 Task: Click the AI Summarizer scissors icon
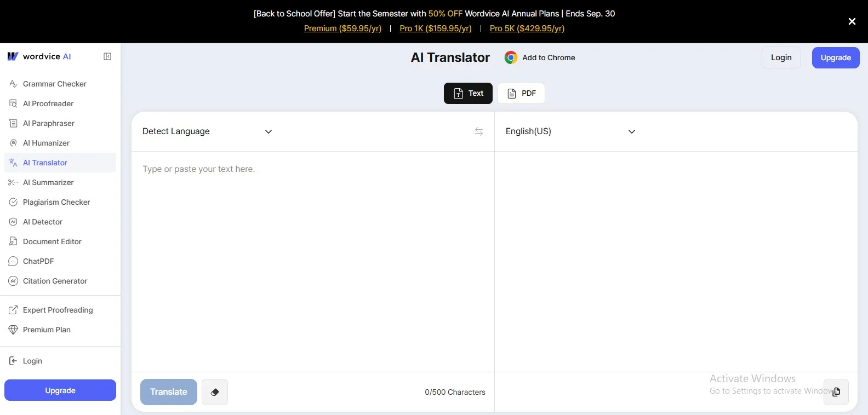point(13,182)
